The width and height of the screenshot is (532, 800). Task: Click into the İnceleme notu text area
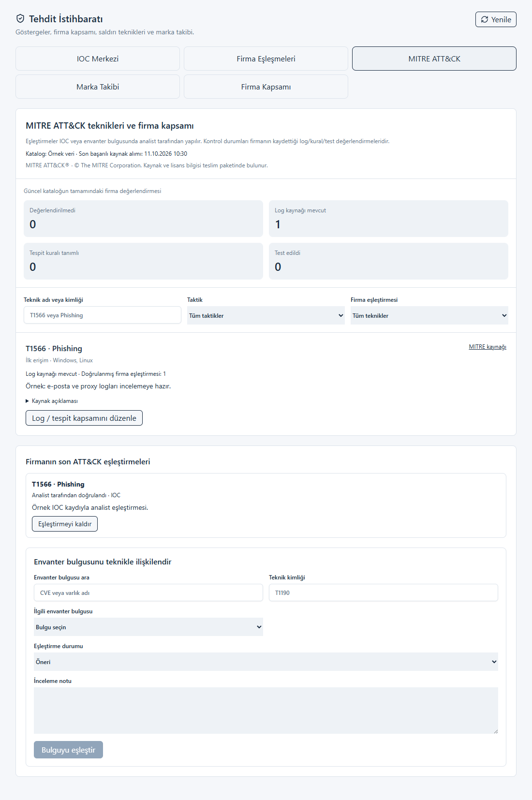click(x=266, y=711)
